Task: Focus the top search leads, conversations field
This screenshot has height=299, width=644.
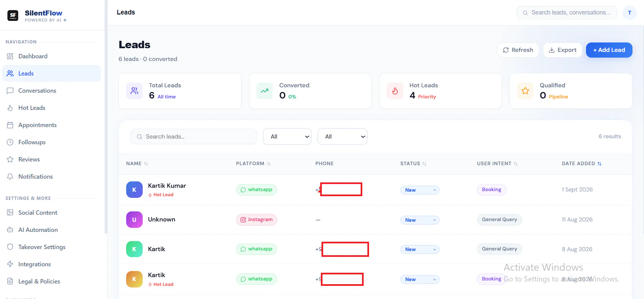Action: pos(567,13)
